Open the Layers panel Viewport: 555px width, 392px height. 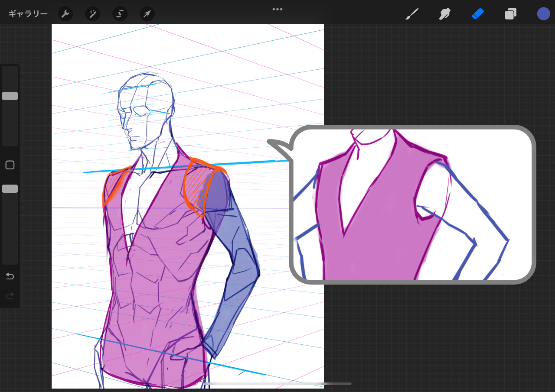point(510,14)
